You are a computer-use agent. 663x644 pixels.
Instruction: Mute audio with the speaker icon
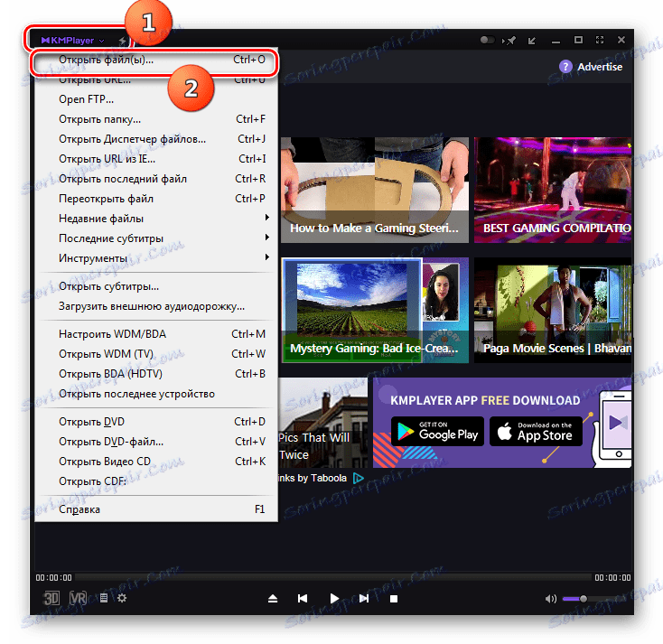pos(550,599)
